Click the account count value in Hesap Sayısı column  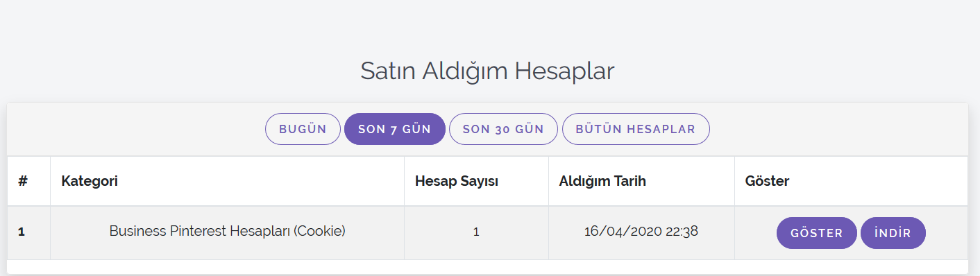coord(476,232)
